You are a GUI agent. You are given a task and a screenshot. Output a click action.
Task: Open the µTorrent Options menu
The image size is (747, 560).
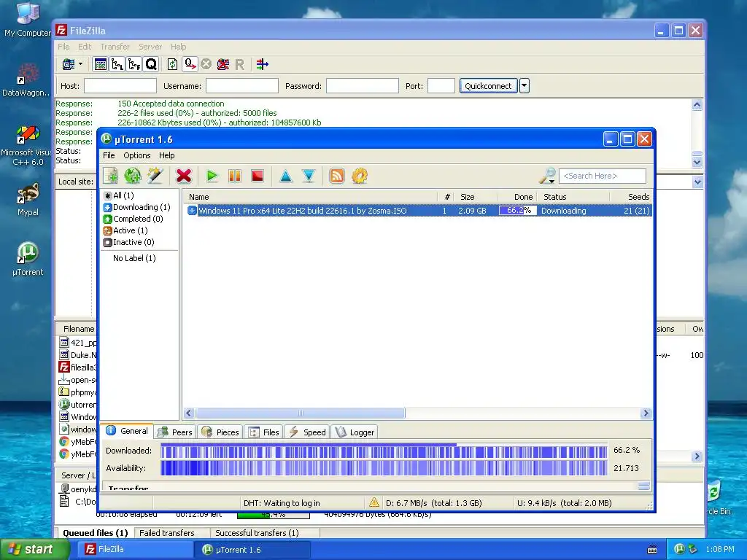[136, 155]
